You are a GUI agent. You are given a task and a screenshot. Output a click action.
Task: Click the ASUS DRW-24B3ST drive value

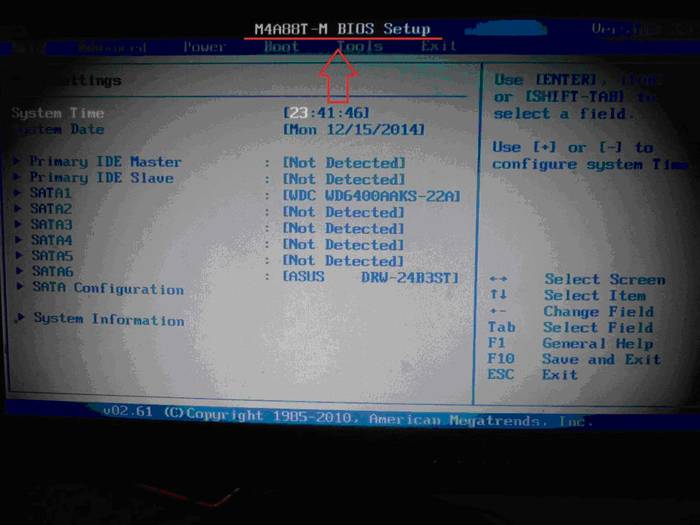[x=371, y=277]
